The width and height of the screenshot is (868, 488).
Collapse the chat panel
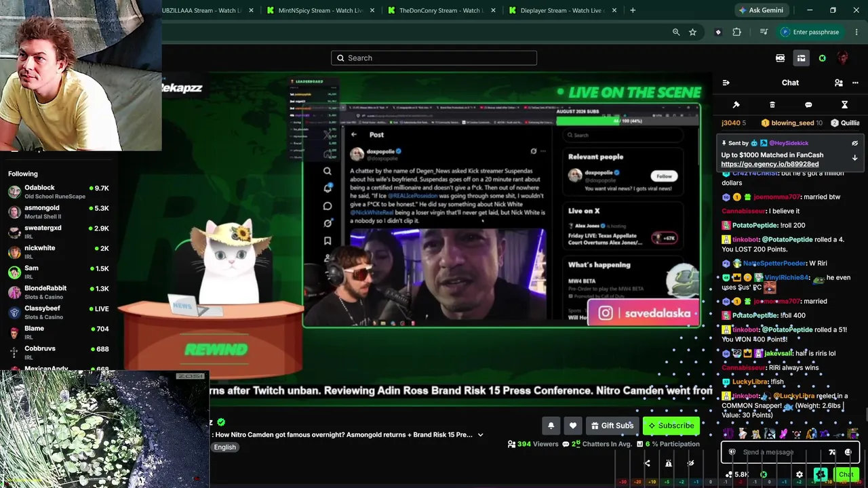726,83
